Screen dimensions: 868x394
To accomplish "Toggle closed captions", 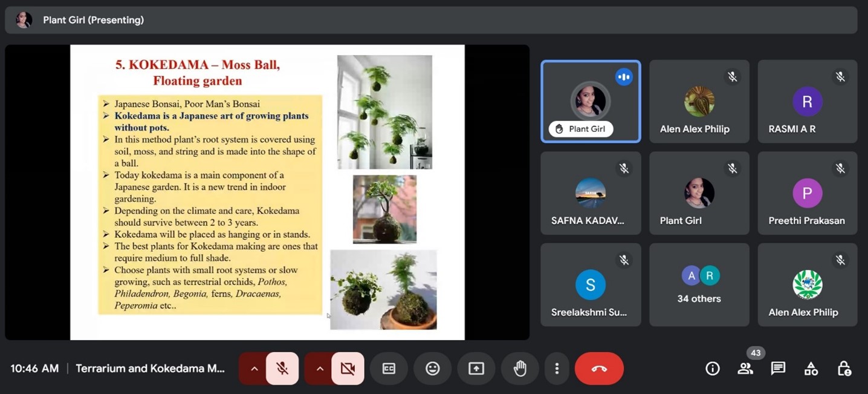I will tap(389, 369).
